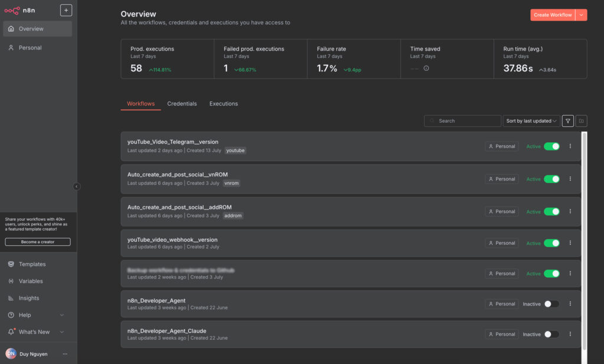Open actions menu for youTube_video_webhook__version
The height and width of the screenshot is (364, 604).
coord(570,243)
